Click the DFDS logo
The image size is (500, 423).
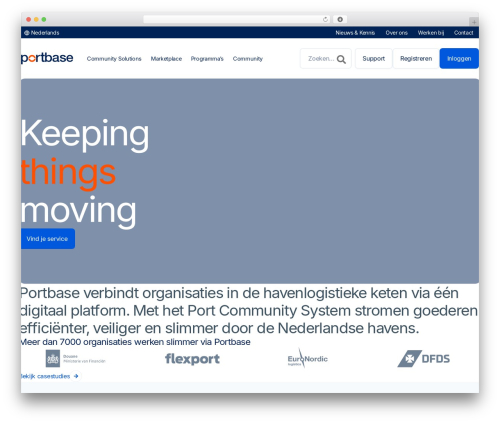pyautogui.click(x=424, y=359)
